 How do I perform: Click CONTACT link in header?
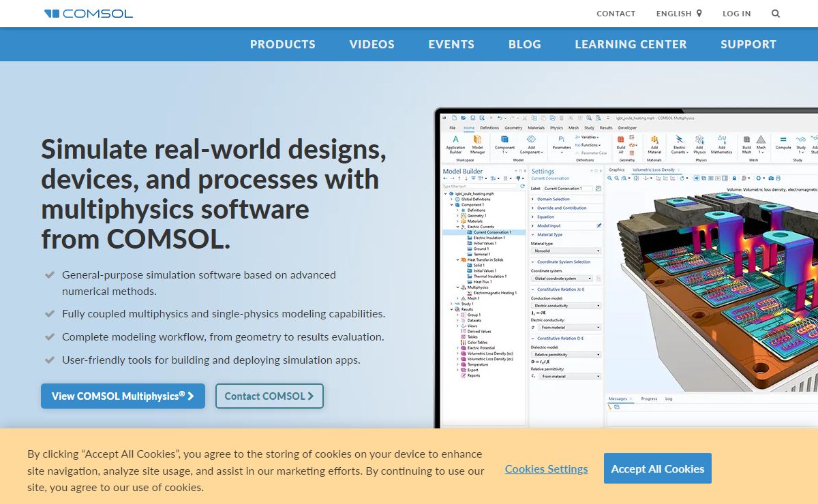[x=616, y=14]
